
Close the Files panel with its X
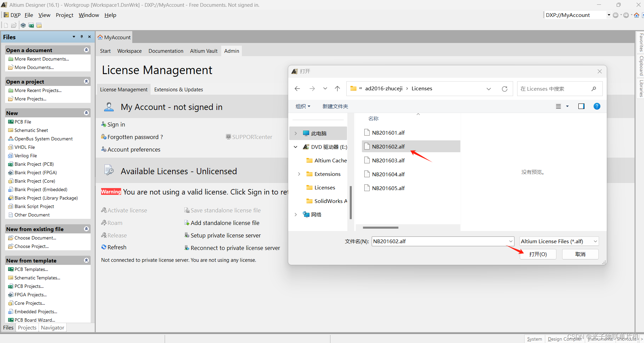click(89, 37)
